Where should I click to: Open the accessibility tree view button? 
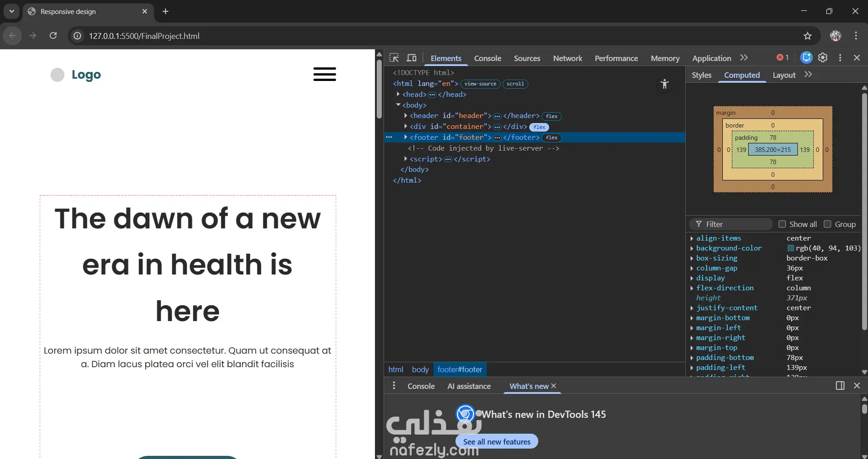click(664, 84)
